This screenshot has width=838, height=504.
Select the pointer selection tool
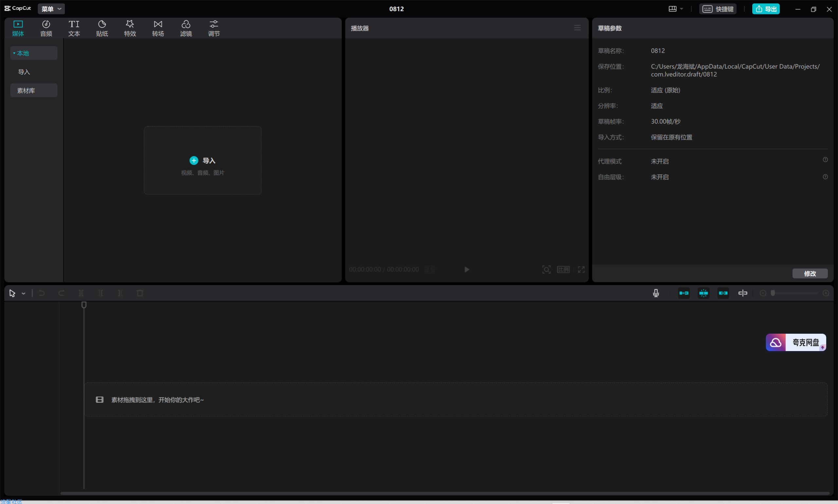click(x=12, y=293)
